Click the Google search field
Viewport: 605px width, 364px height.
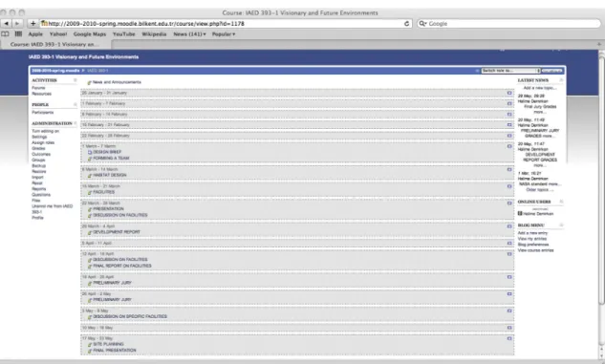pyautogui.click(x=508, y=24)
